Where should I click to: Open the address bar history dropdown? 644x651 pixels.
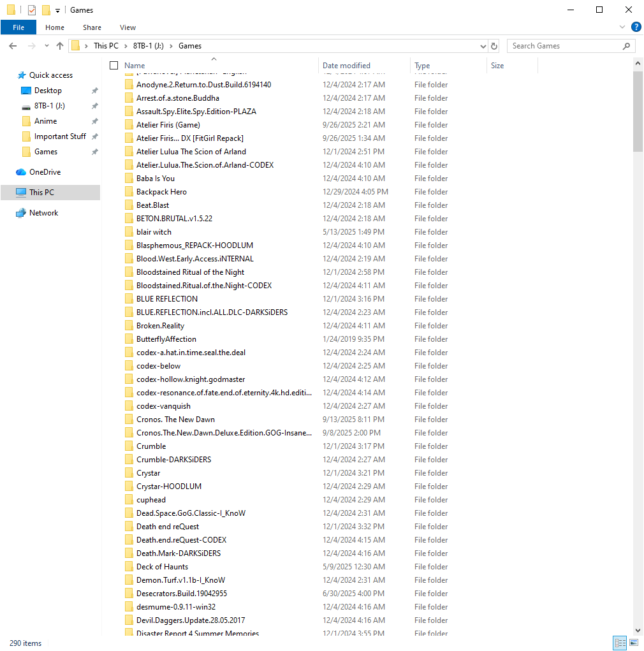[x=483, y=46]
